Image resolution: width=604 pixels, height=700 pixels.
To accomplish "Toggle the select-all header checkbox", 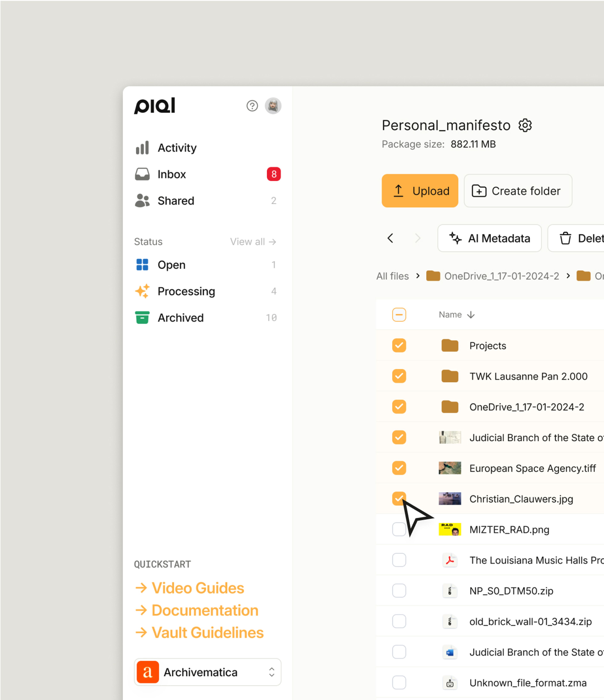I will click(399, 315).
